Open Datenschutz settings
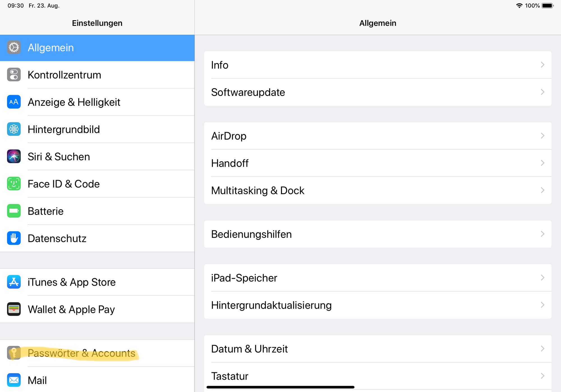This screenshot has height=392, width=561. 97,238
